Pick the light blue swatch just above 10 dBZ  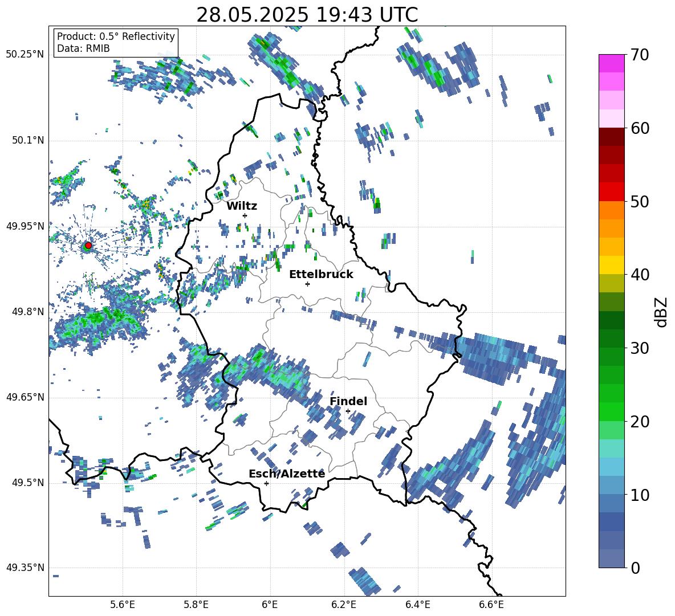612,485
